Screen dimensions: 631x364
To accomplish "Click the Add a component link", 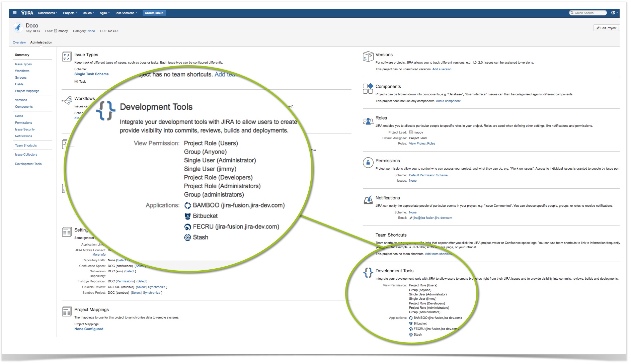I will 448,101.
